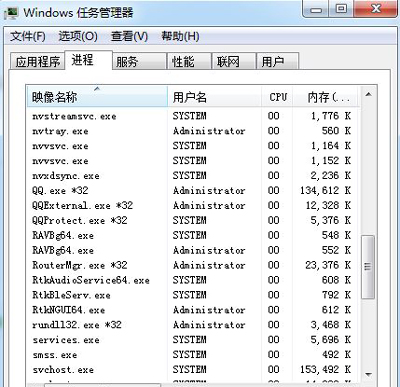The width and height of the screenshot is (400, 387).
Task: Select the RouterMgr.exe *32 process
Action: pyautogui.click(x=193, y=265)
